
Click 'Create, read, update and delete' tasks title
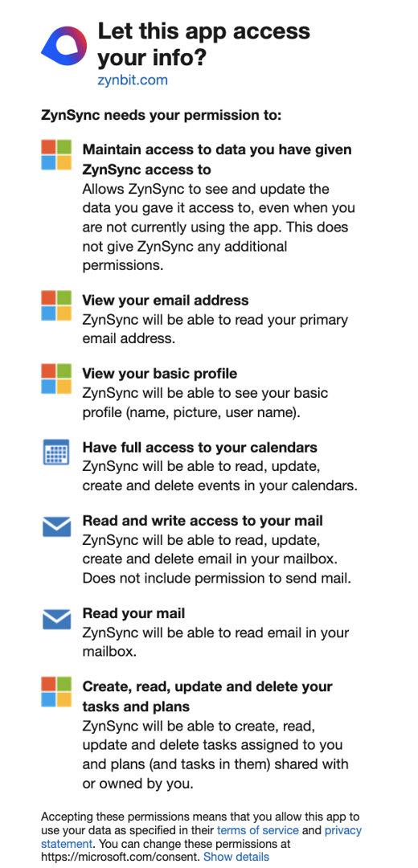207,696
